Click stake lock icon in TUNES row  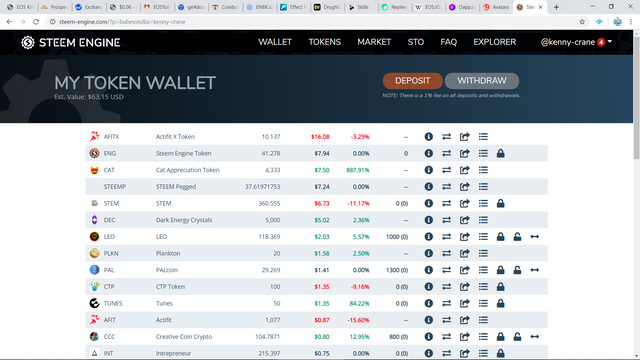click(x=500, y=303)
